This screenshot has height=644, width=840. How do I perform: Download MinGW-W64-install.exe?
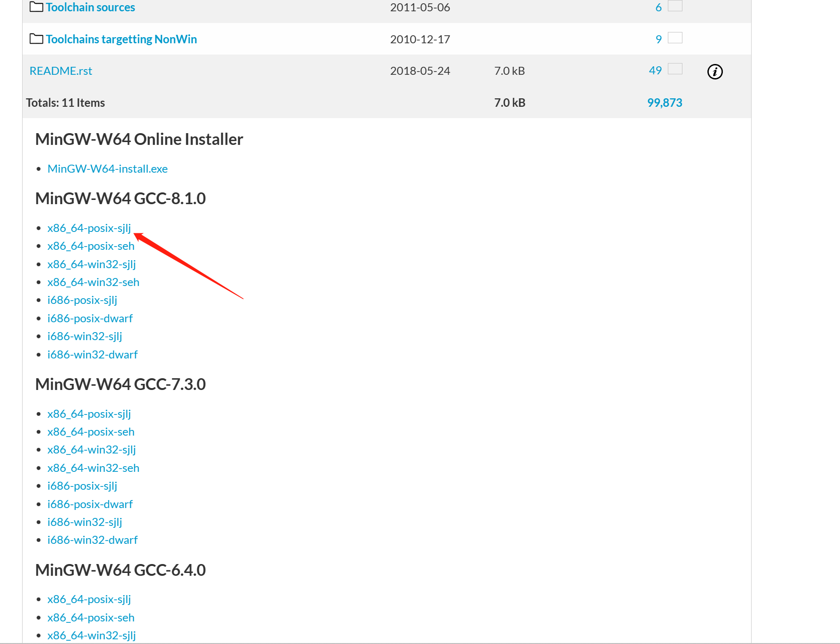(107, 169)
